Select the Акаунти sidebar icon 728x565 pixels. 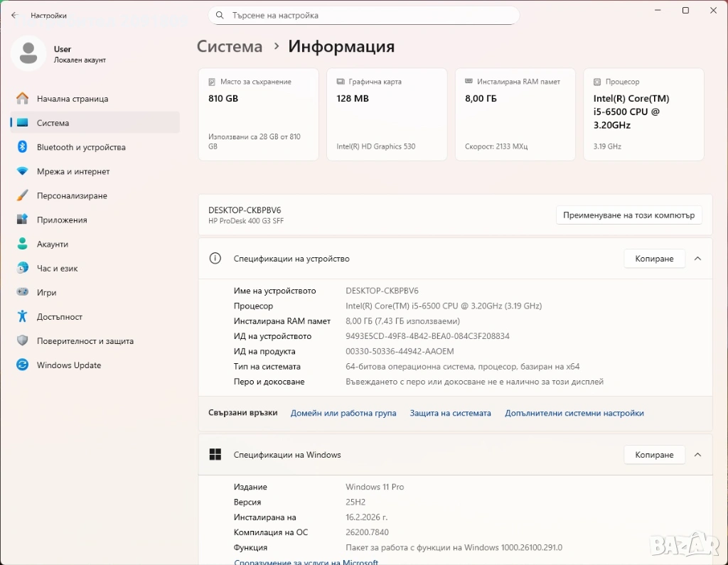pos(23,244)
